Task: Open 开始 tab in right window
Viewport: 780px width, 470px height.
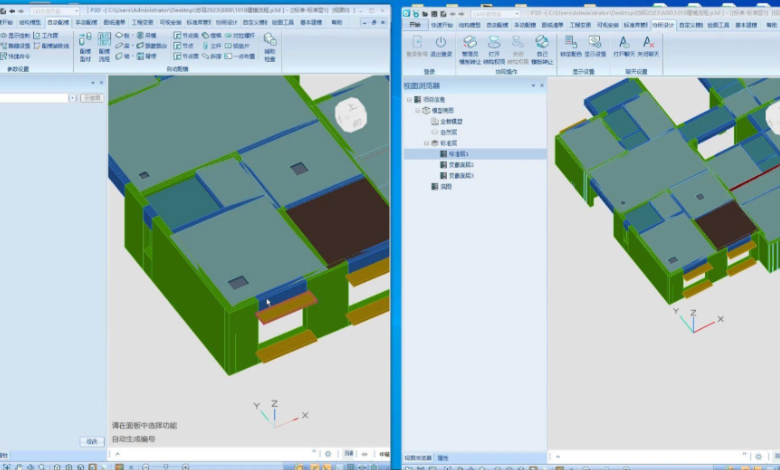Action: (414, 25)
